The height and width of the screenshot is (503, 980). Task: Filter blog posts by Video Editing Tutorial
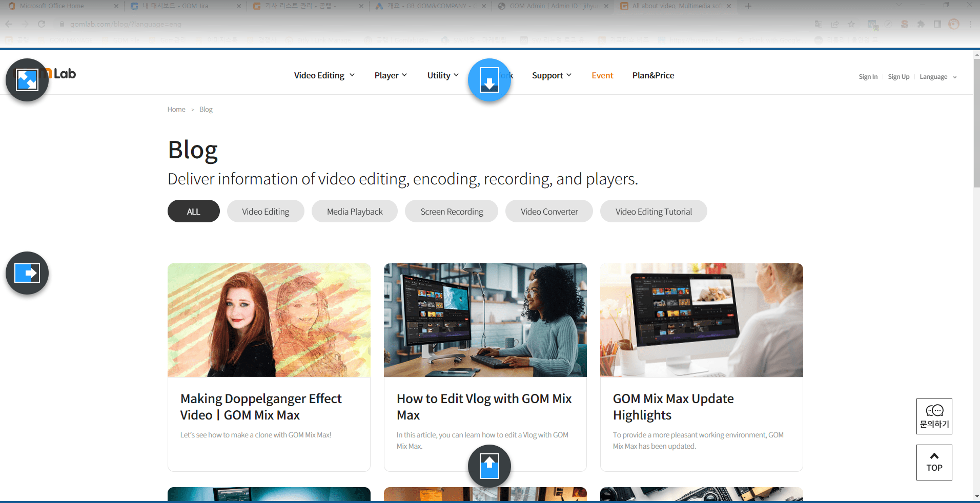654,211
